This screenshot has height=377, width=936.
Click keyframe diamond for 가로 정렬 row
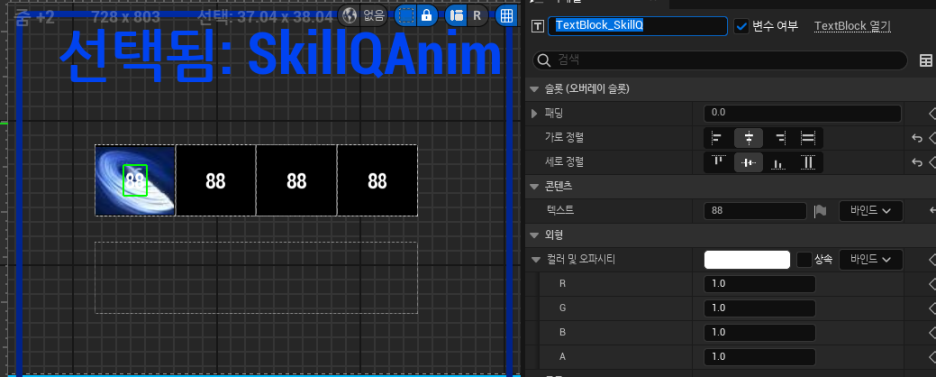coord(932,138)
